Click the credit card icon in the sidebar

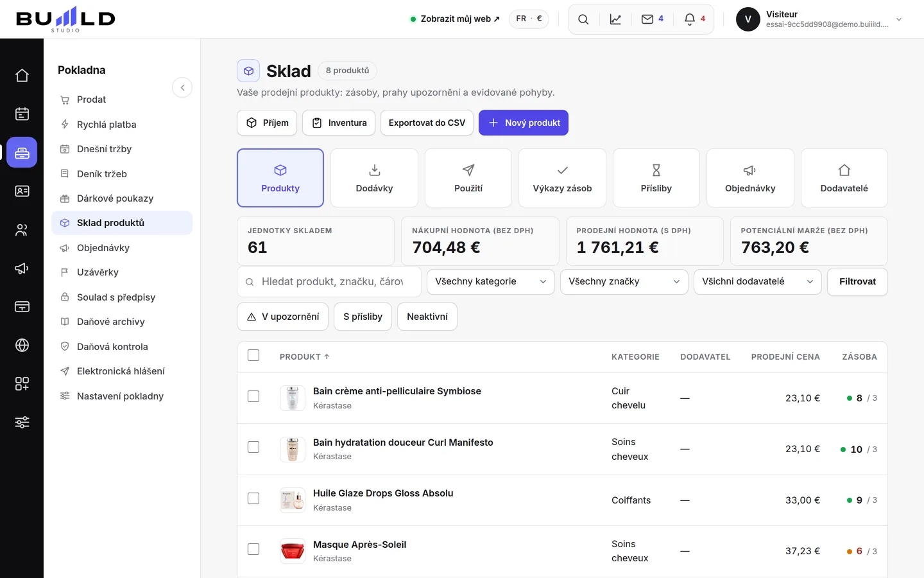pos(22,307)
